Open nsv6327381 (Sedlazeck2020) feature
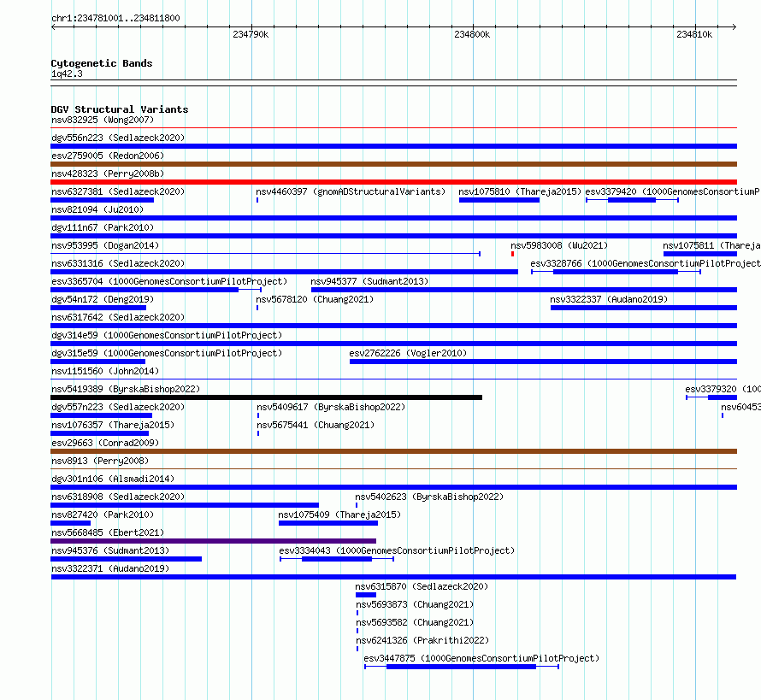761x700 pixels. (102, 200)
